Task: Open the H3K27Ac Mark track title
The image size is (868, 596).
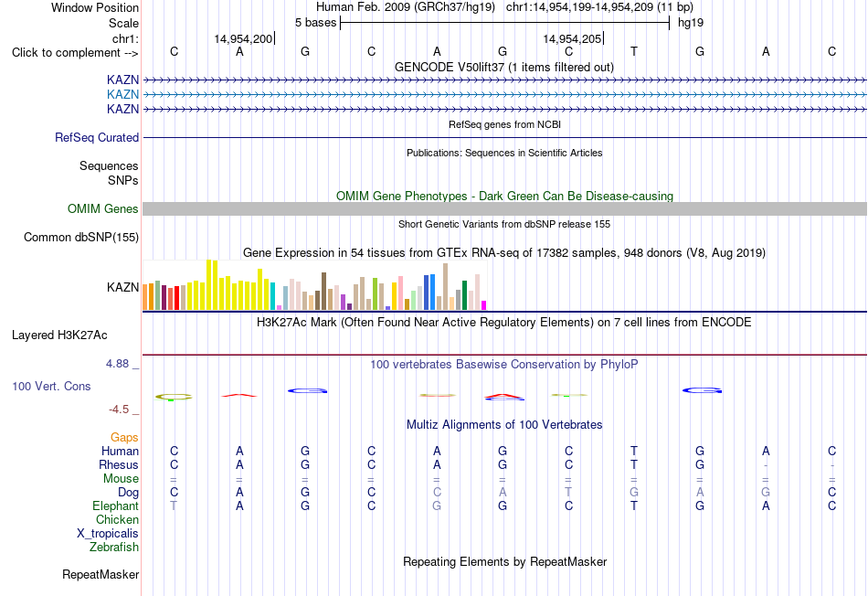Action: coord(504,323)
